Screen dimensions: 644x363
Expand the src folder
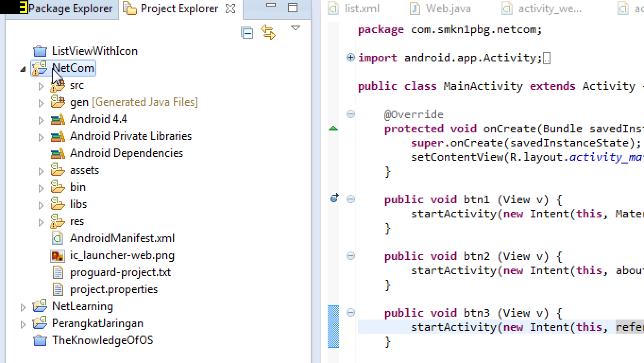click(41, 86)
